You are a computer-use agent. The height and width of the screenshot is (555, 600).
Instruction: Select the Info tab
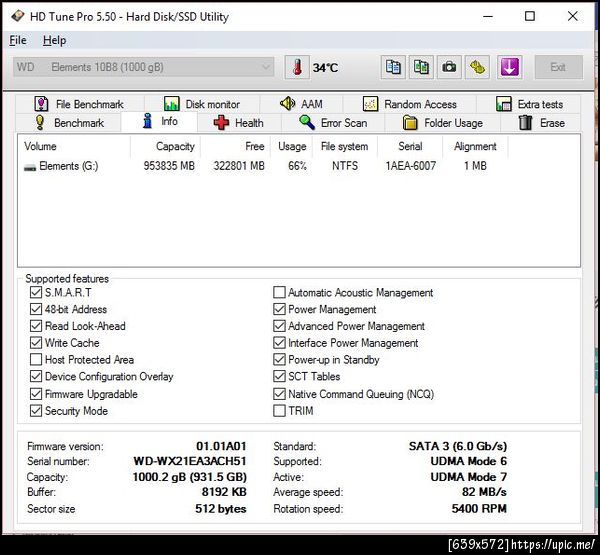[160, 122]
